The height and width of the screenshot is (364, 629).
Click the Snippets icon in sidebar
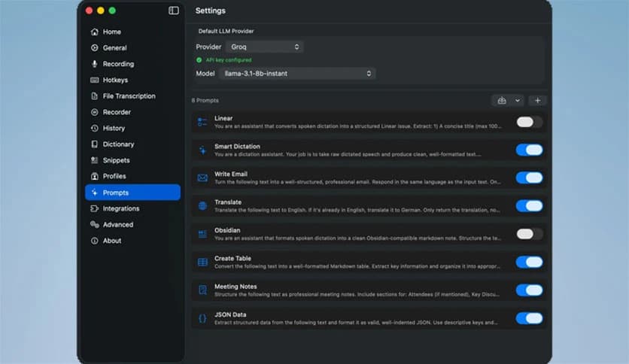click(94, 160)
